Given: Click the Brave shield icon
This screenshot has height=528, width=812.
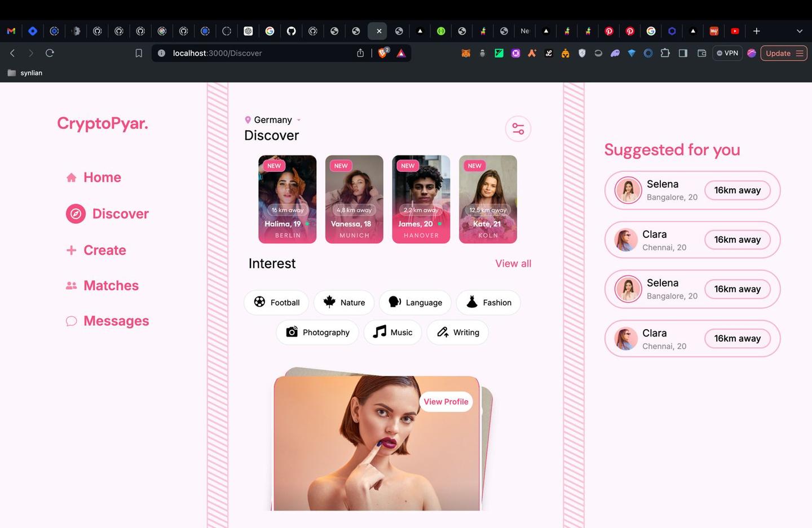Looking at the screenshot, I should [x=383, y=53].
